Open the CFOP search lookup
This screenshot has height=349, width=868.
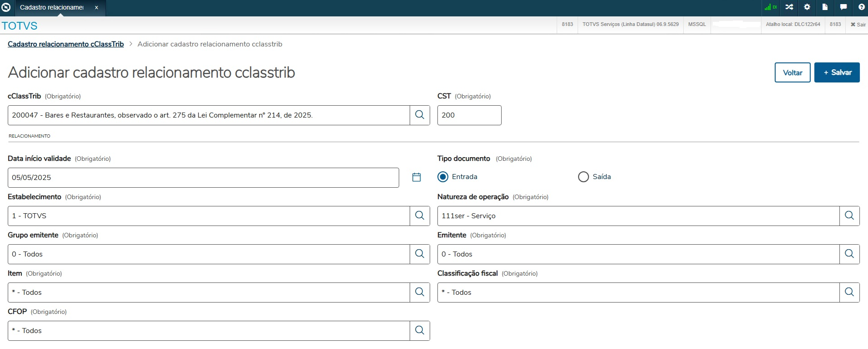[420, 330]
